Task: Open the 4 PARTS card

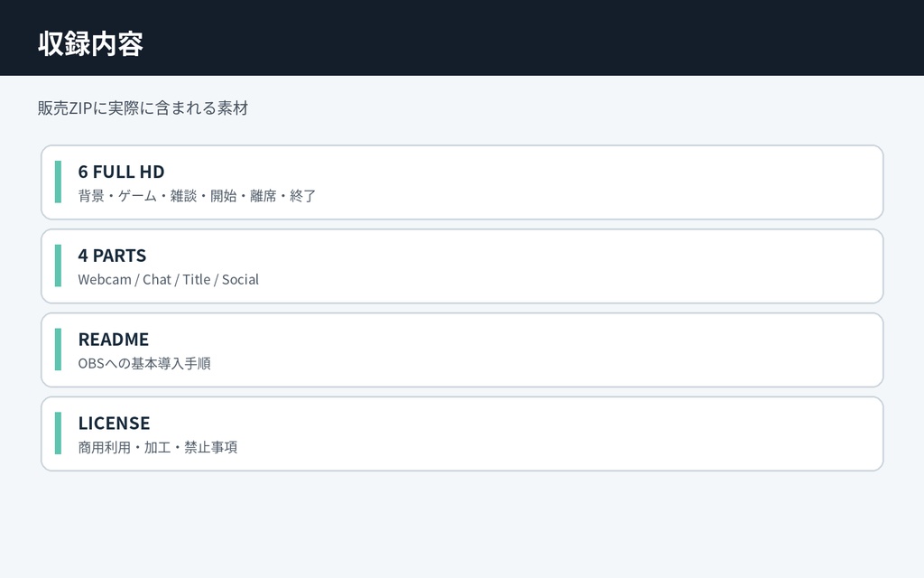Action: pyautogui.click(x=462, y=266)
